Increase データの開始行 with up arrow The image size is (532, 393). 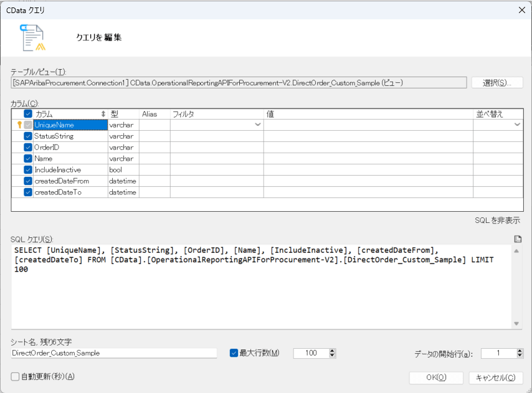520,351
